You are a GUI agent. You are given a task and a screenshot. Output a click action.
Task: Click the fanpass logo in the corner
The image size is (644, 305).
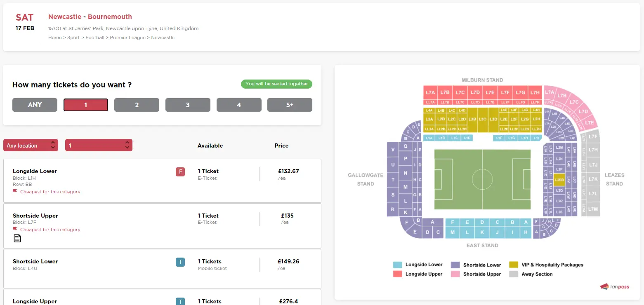pyautogui.click(x=615, y=286)
